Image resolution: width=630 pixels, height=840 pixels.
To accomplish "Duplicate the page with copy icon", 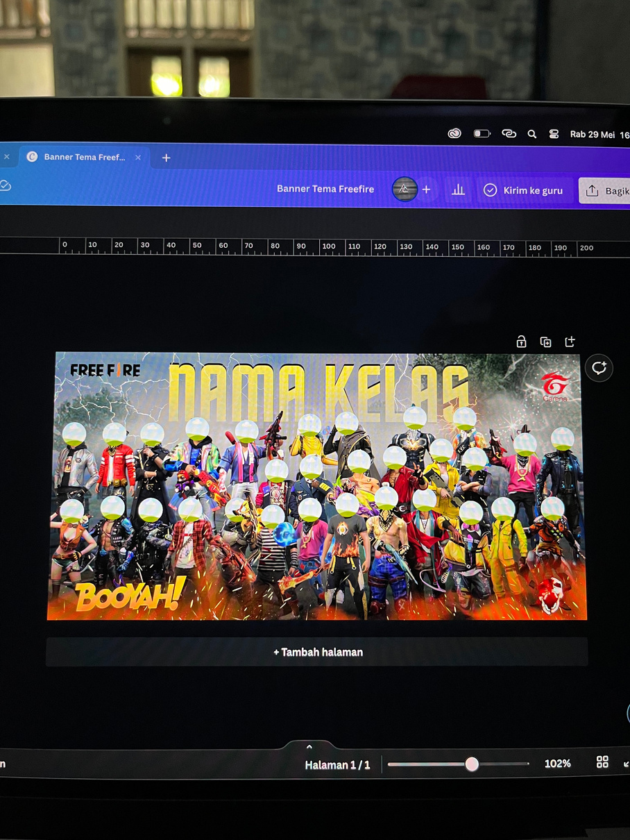I will coord(546,342).
